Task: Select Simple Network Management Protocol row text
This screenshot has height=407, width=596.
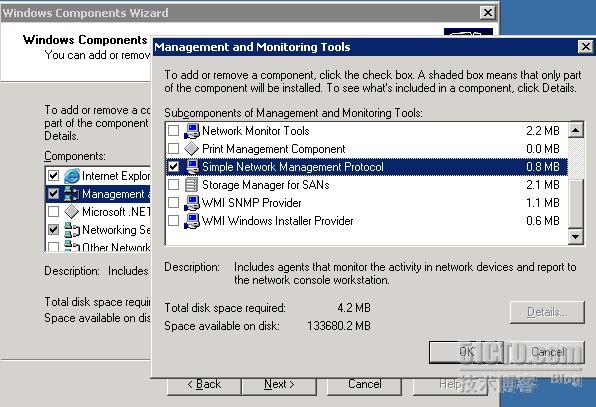Action: pyautogui.click(x=293, y=167)
